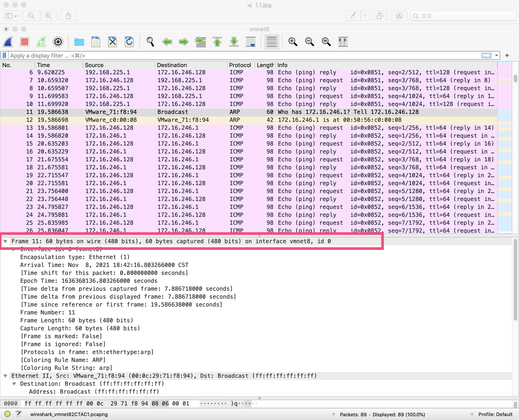The height and width of the screenshot is (420, 519).
Task: Open the Profile: Default status label
Action: [495, 414]
